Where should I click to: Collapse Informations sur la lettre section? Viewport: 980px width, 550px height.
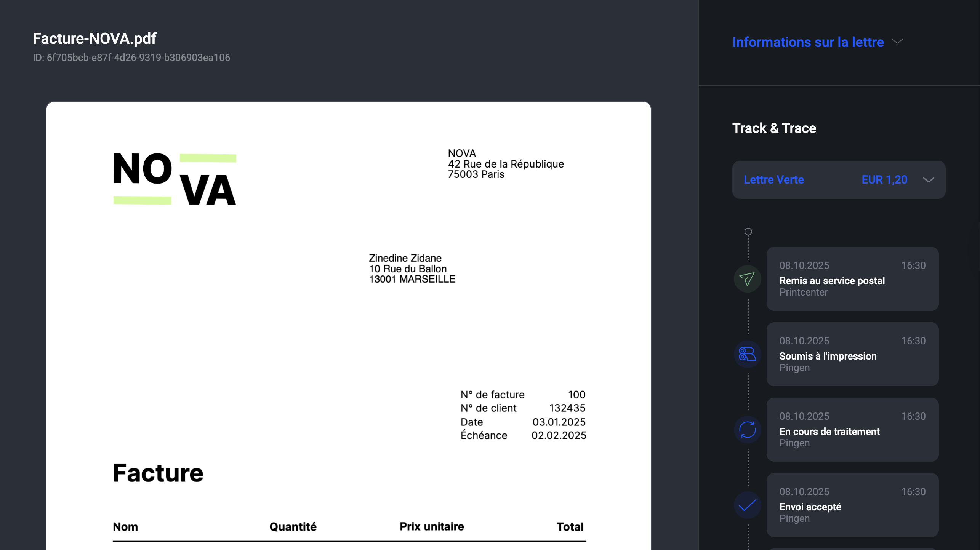point(898,42)
